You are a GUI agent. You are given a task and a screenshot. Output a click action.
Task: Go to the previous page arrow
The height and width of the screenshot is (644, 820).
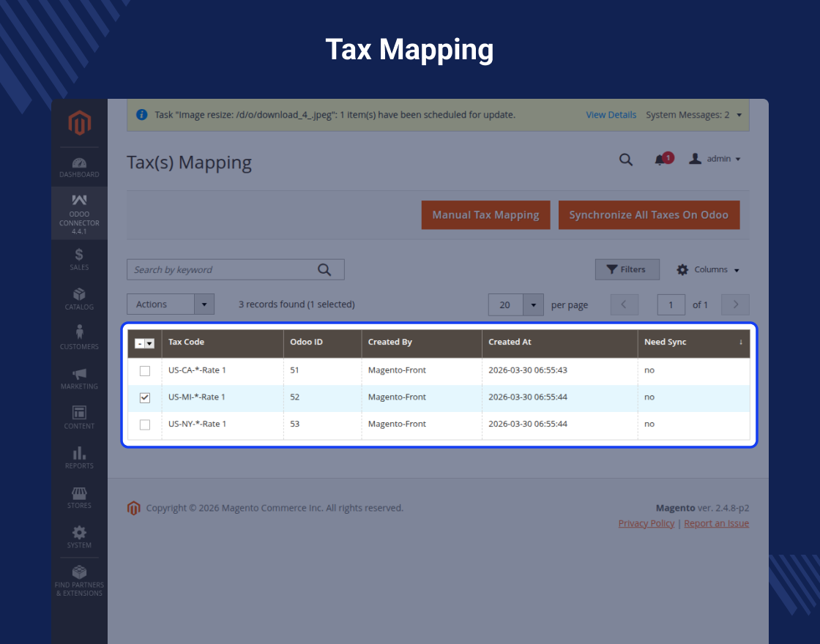point(625,304)
